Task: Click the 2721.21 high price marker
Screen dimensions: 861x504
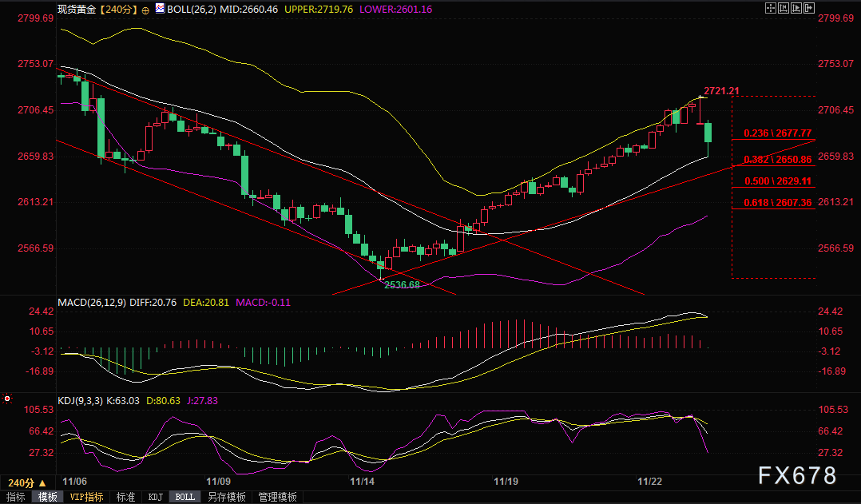Action: [x=720, y=90]
